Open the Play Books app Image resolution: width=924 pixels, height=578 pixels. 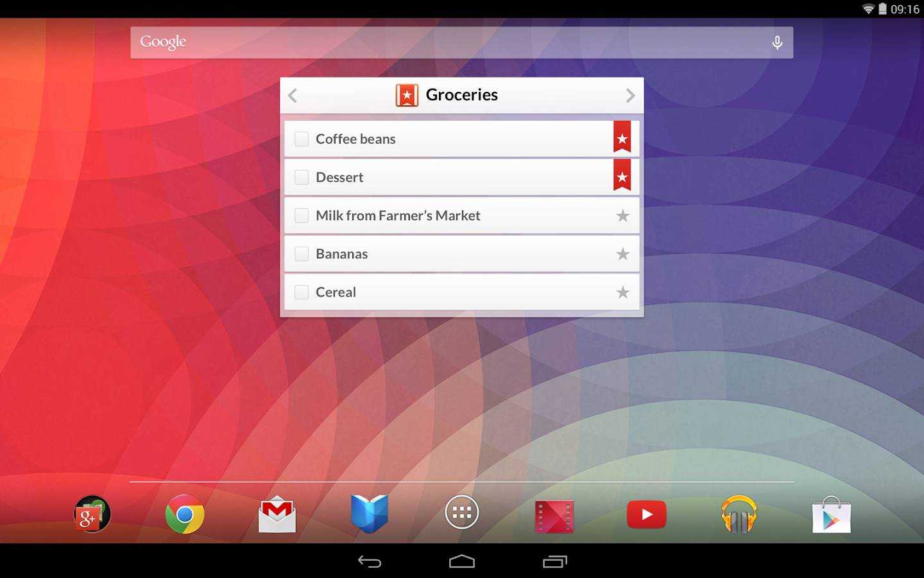[370, 514]
